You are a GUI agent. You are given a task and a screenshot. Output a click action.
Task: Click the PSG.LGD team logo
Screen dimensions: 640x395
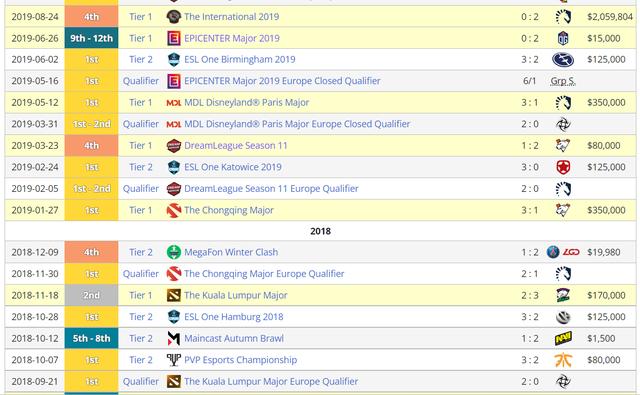tap(563, 252)
